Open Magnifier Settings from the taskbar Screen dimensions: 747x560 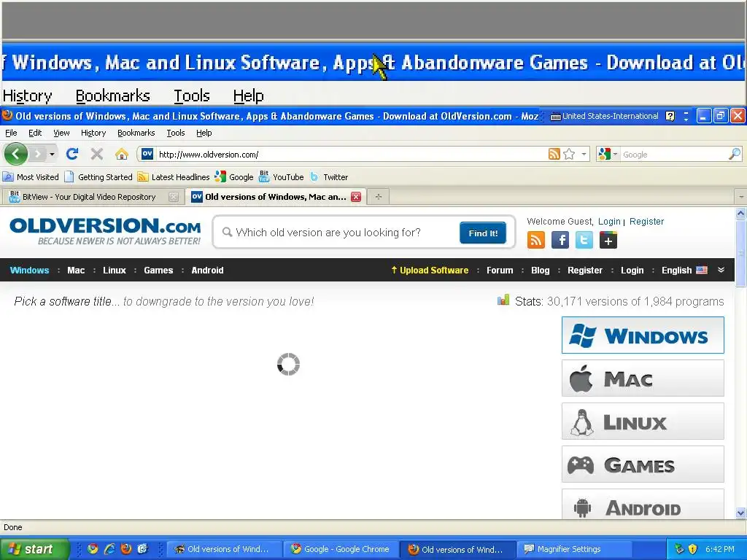click(x=575, y=549)
